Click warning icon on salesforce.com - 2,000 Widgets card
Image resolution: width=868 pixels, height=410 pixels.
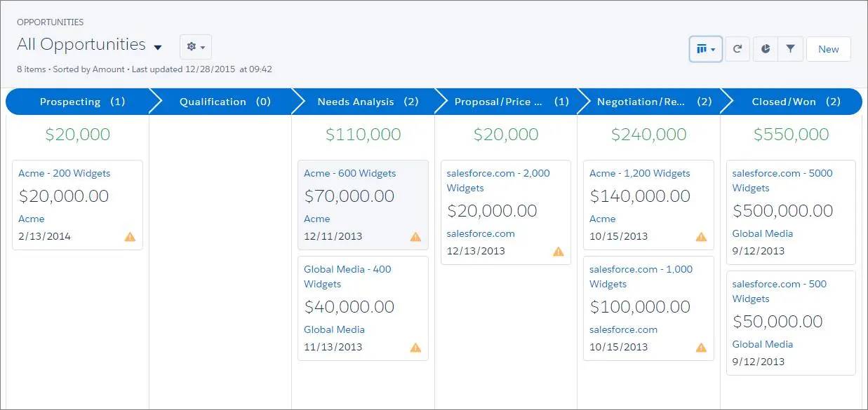click(559, 251)
